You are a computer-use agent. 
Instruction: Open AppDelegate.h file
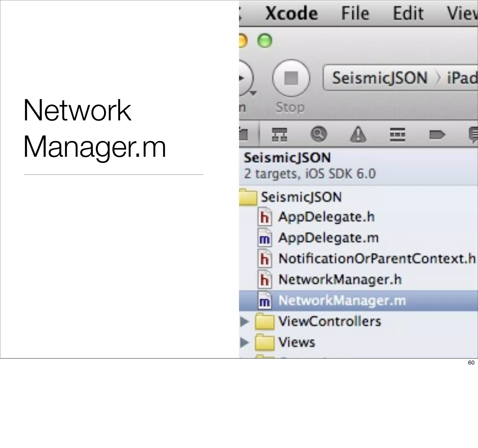(327, 217)
